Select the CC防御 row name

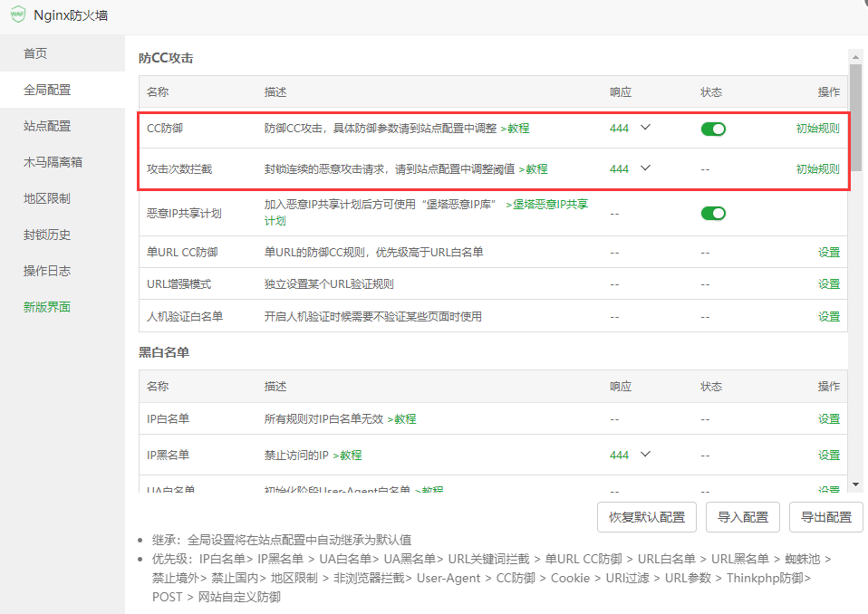pos(164,129)
